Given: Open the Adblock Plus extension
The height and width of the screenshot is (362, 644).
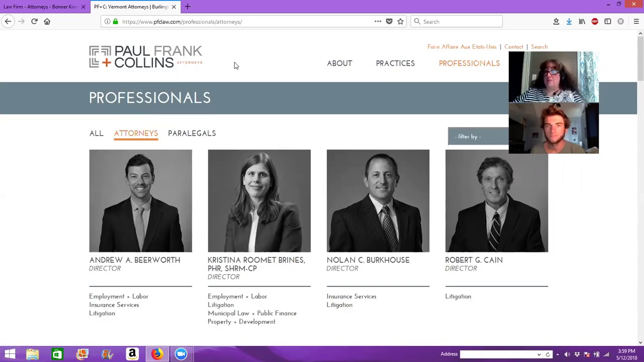Looking at the screenshot, I should coord(595,22).
